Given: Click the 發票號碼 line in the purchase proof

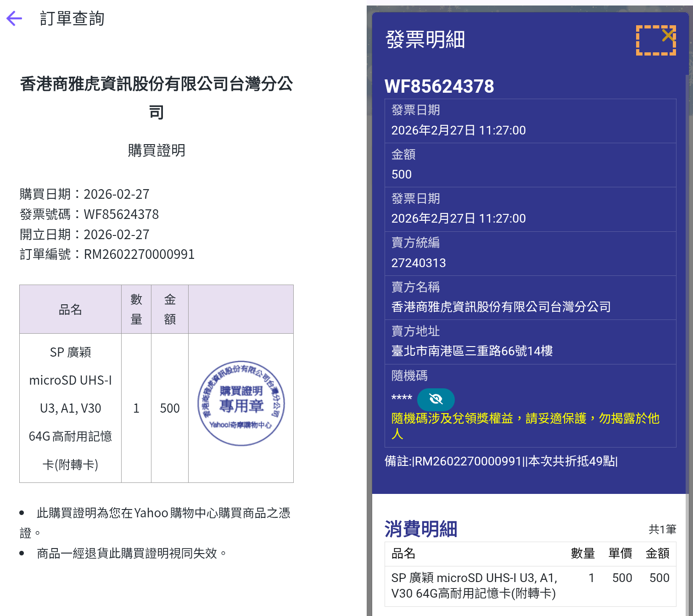Looking at the screenshot, I should (89, 214).
